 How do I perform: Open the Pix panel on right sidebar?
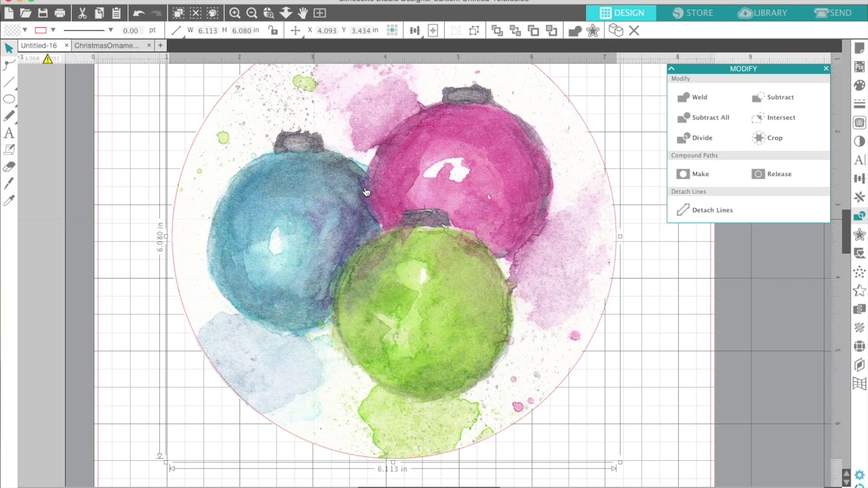[x=859, y=66]
